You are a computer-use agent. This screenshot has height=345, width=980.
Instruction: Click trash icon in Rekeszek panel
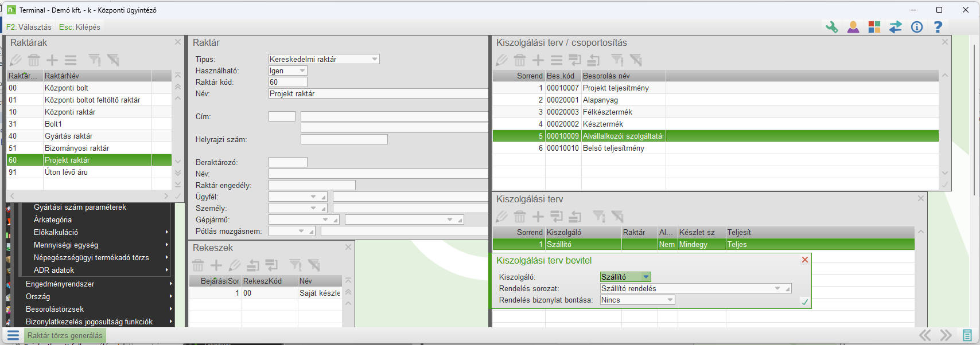(x=198, y=265)
